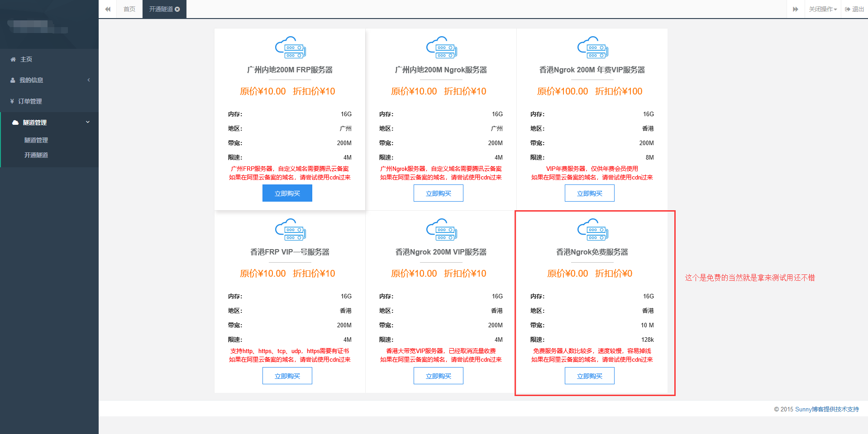Click cloud server icon of 香港Ngrok 200M 年费VIP服务器
The width and height of the screenshot is (868, 434).
click(592, 47)
